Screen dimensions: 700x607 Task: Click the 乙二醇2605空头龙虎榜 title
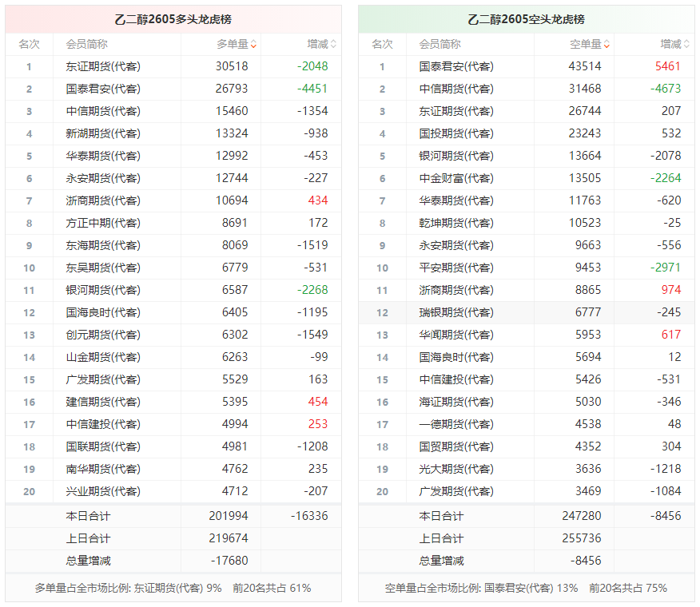coord(527,19)
